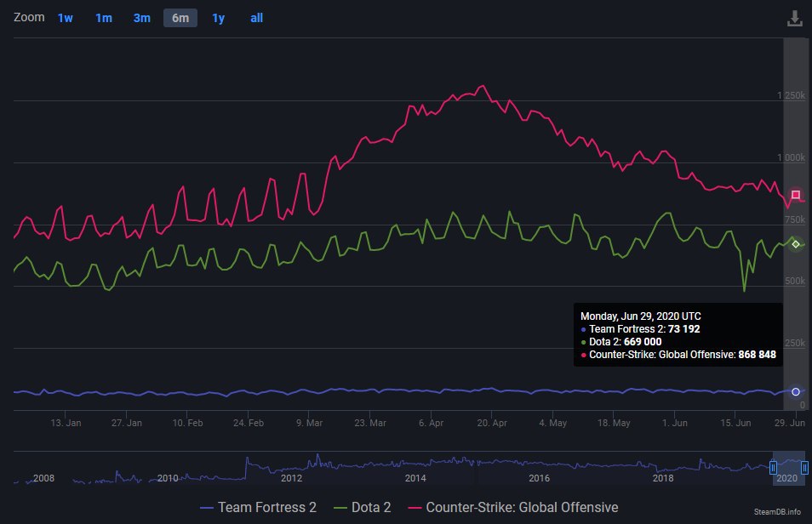812x524 pixels.
Task: Click the 500k y-axis label
Action: click(x=795, y=282)
